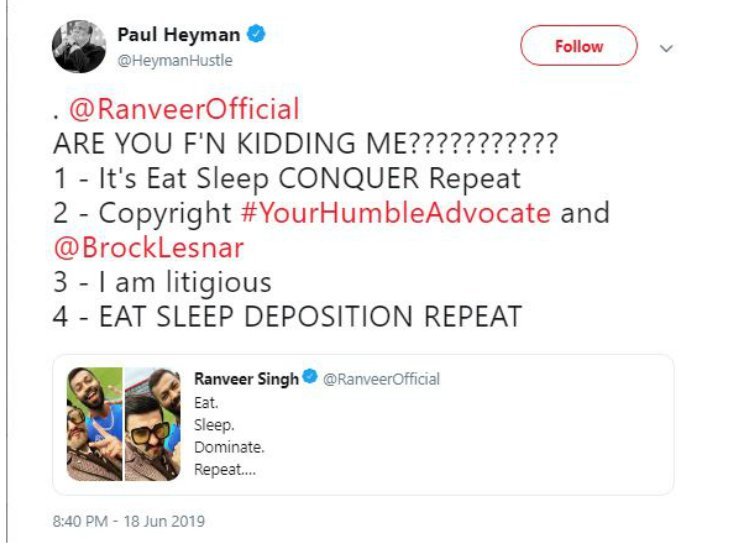Click Ranveer Singh's verified badge
The width and height of the screenshot is (730, 548).
(x=311, y=379)
